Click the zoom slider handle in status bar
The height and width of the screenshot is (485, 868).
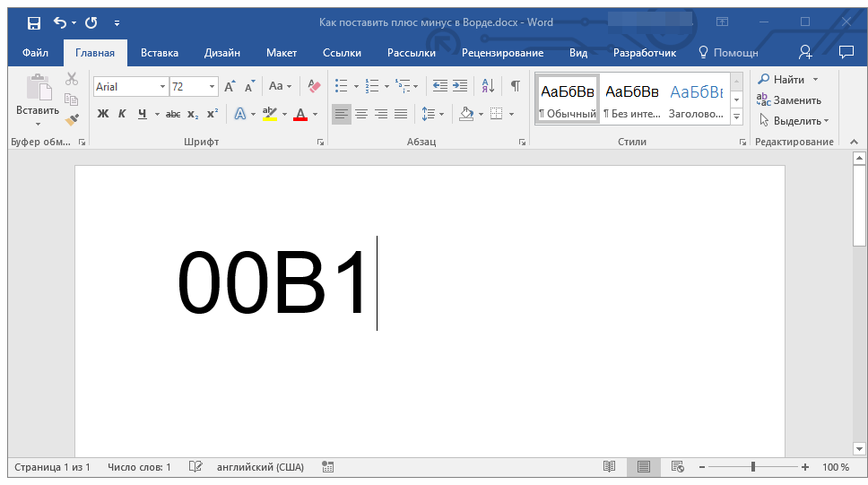point(753,467)
